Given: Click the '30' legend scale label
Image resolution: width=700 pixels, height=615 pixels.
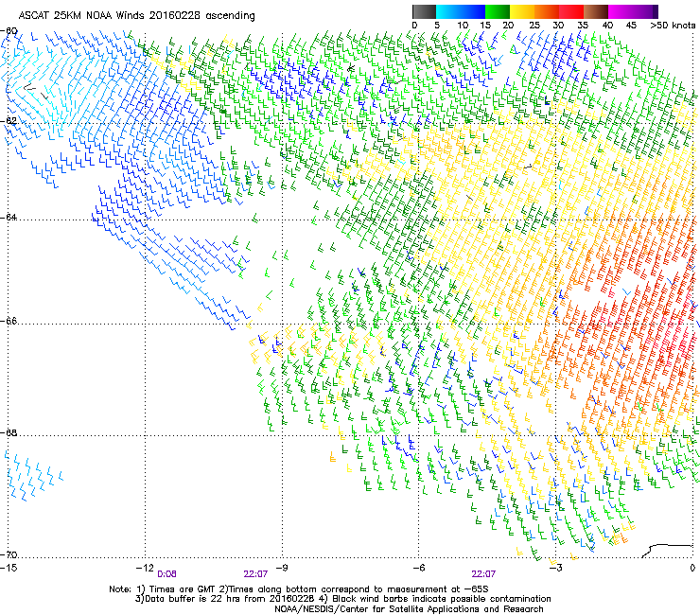Looking at the screenshot, I should tap(558, 26).
